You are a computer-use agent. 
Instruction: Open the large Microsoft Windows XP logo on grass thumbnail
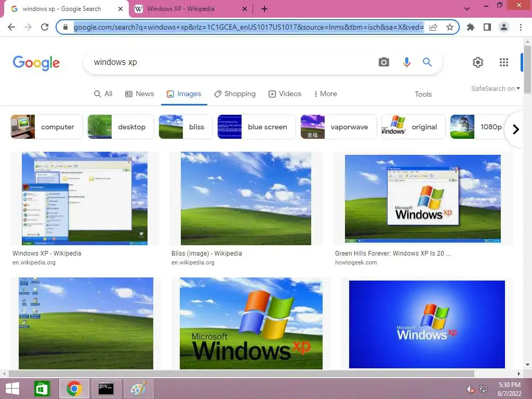(251, 323)
